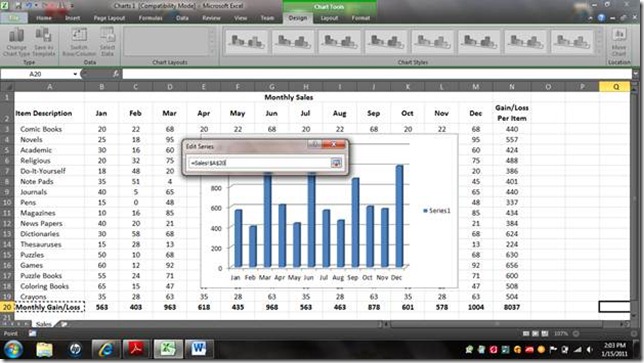Click the Insert Worksheet icon beside Sales tab

(64, 324)
